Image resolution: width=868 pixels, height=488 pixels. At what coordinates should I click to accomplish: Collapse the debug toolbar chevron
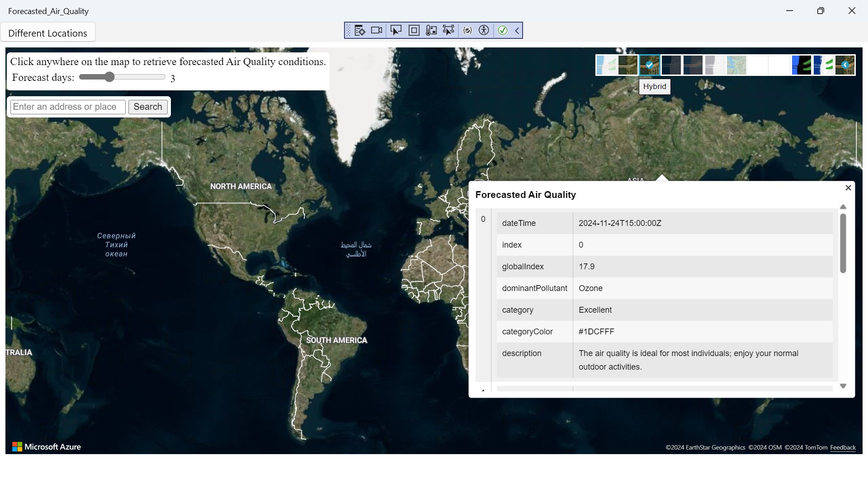pos(517,30)
